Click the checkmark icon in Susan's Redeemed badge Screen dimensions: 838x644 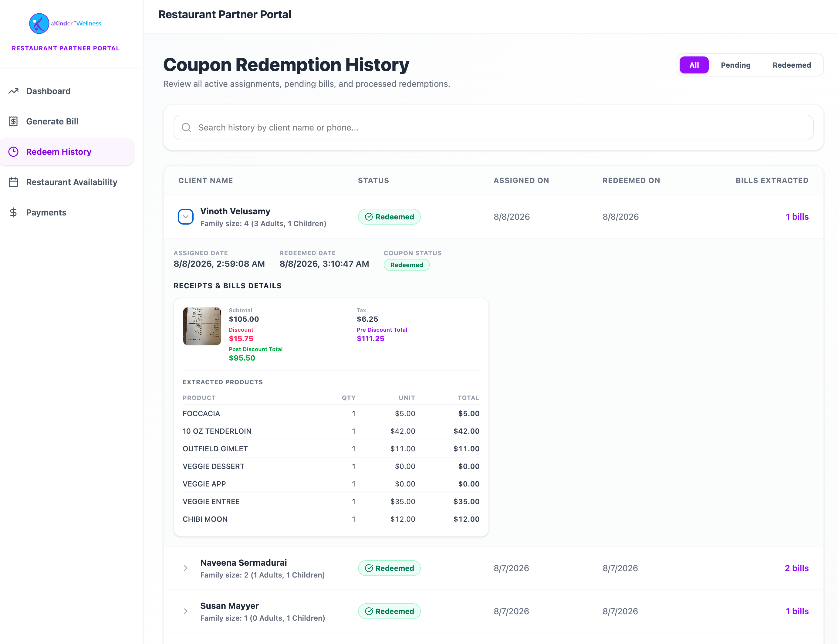pyautogui.click(x=369, y=612)
